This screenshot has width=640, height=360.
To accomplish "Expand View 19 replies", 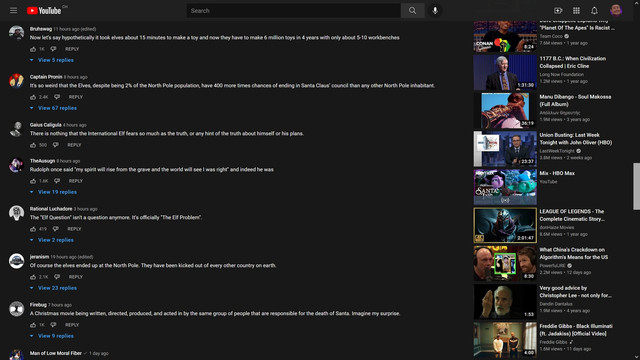I will click(53, 192).
